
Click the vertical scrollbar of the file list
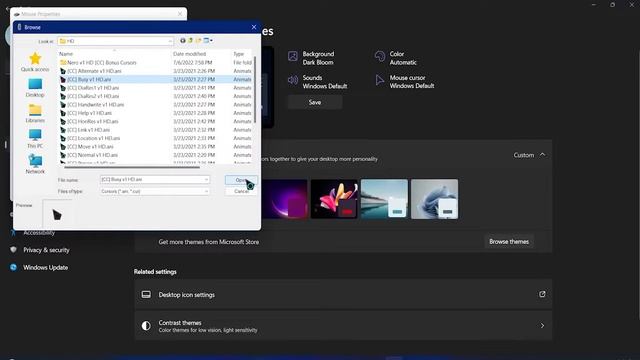point(255,90)
